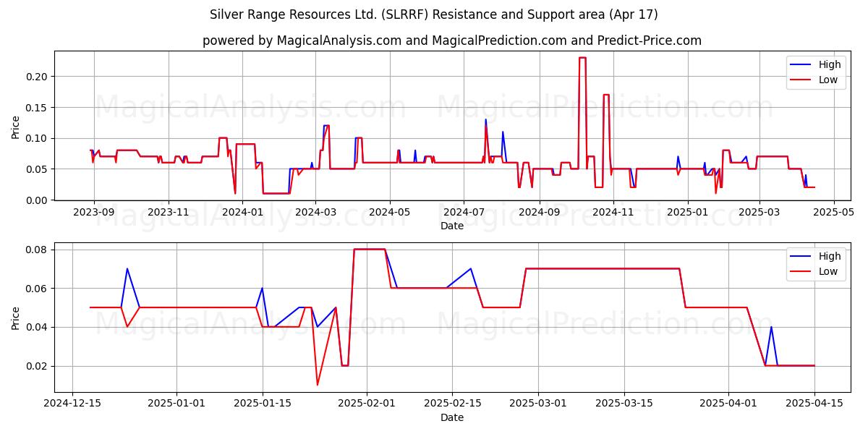This screenshot has width=868, height=434.
Task: Click the '2025-04-15' x-axis label
Action: pyautogui.click(x=814, y=404)
